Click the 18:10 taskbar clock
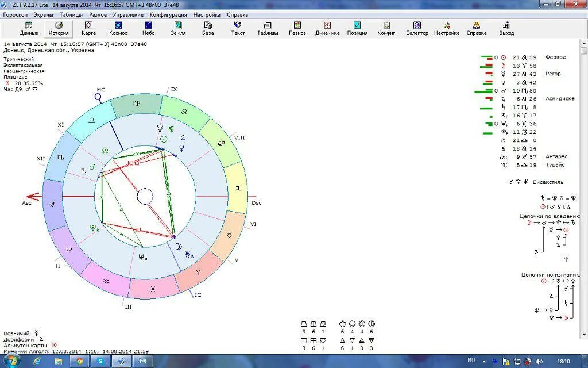The height and width of the screenshot is (368, 588). tap(563, 362)
